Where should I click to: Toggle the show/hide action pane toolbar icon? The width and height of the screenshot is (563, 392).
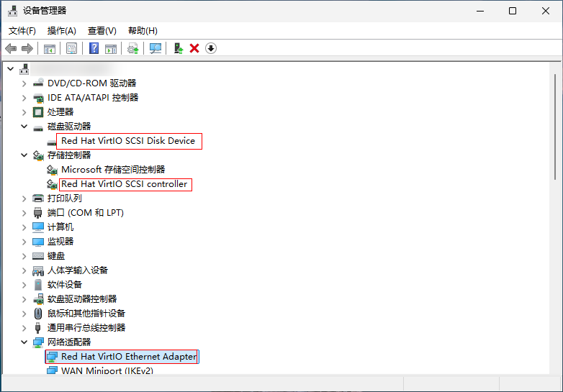(x=111, y=48)
